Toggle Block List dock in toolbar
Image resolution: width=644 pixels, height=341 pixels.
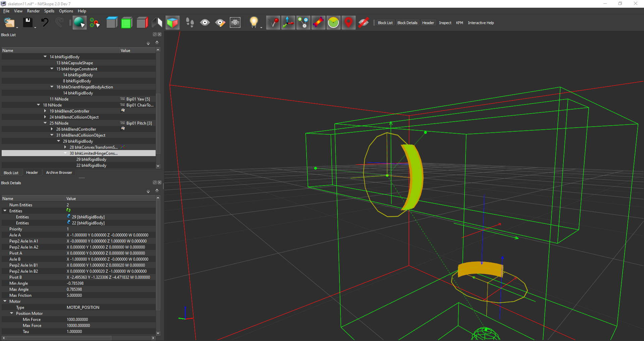click(385, 23)
